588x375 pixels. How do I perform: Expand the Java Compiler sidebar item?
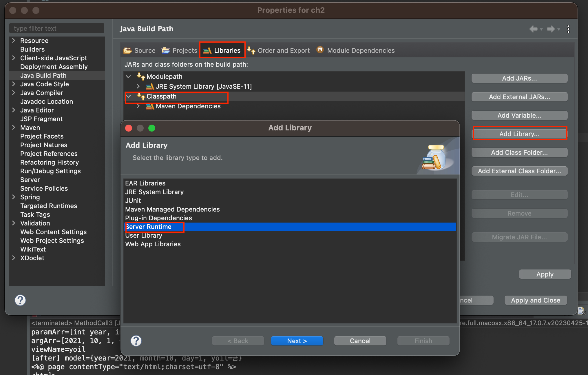(14, 93)
